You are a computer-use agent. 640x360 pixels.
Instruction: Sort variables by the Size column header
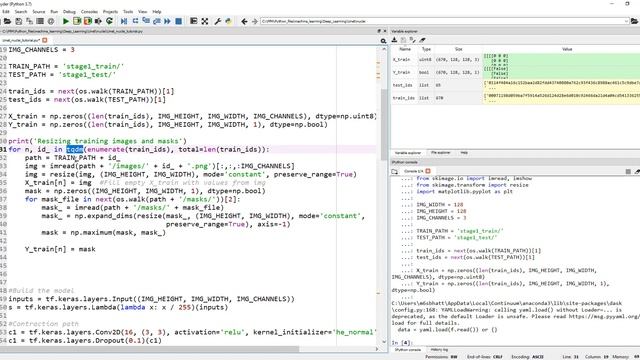coord(458,49)
